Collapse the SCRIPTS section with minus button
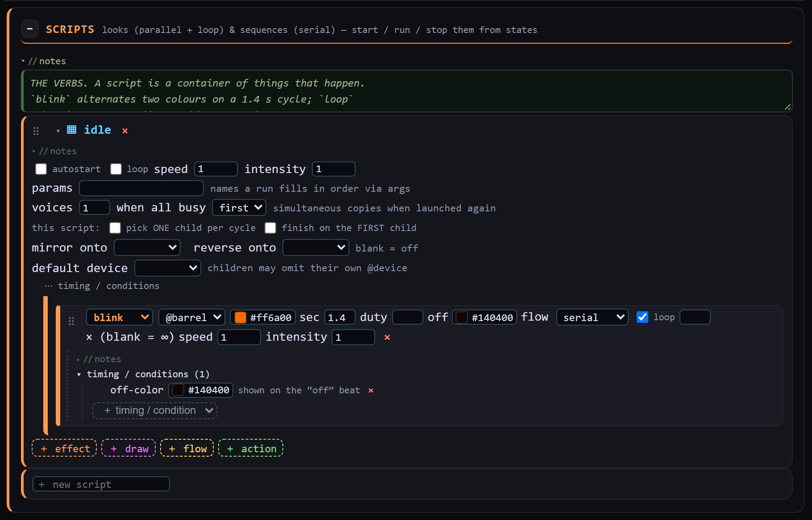This screenshot has height=520, width=812. point(29,29)
